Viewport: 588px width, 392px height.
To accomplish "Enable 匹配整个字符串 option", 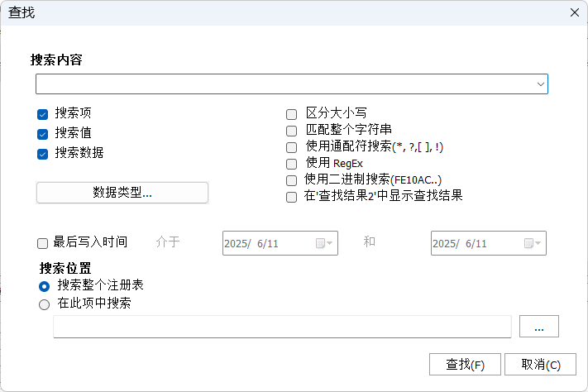I will tap(291, 131).
